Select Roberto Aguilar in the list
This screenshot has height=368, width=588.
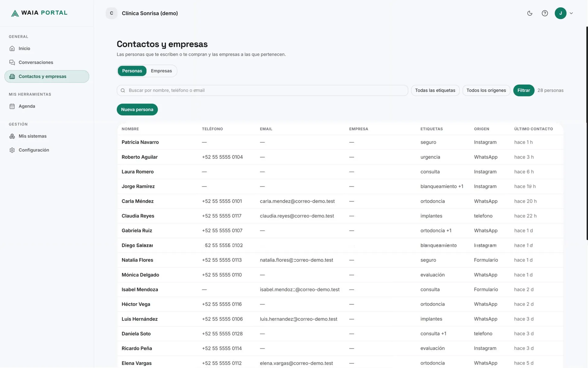click(340, 157)
